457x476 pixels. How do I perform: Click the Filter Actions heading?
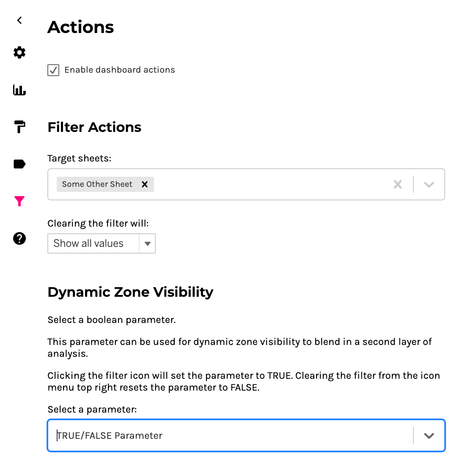pos(94,127)
